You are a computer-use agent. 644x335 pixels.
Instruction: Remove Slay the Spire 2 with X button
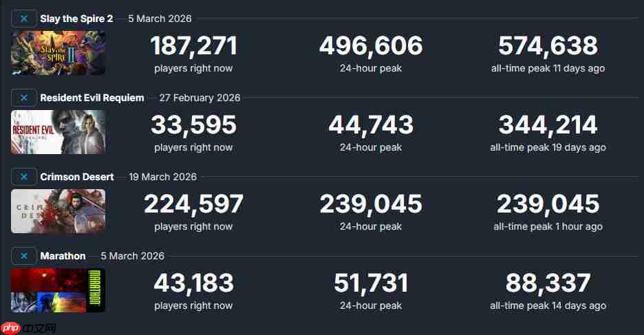[x=24, y=19]
